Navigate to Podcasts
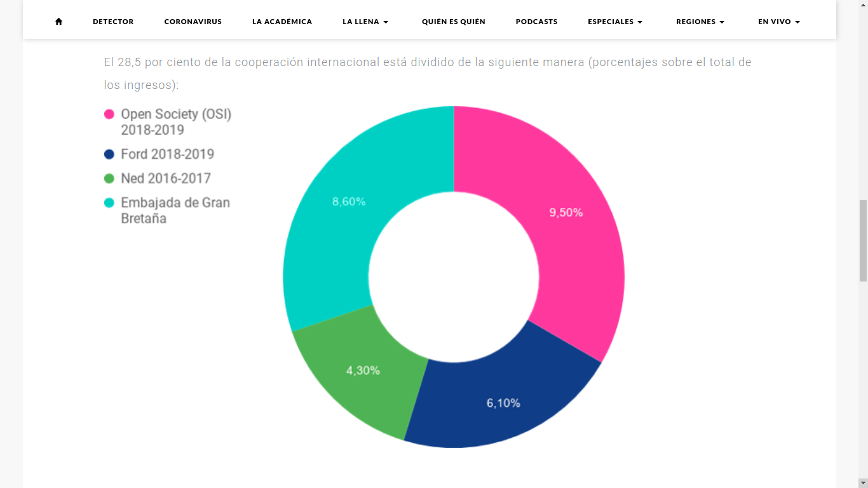Image resolution: width=868 pixels, height=488 pixels. [536, 22]
